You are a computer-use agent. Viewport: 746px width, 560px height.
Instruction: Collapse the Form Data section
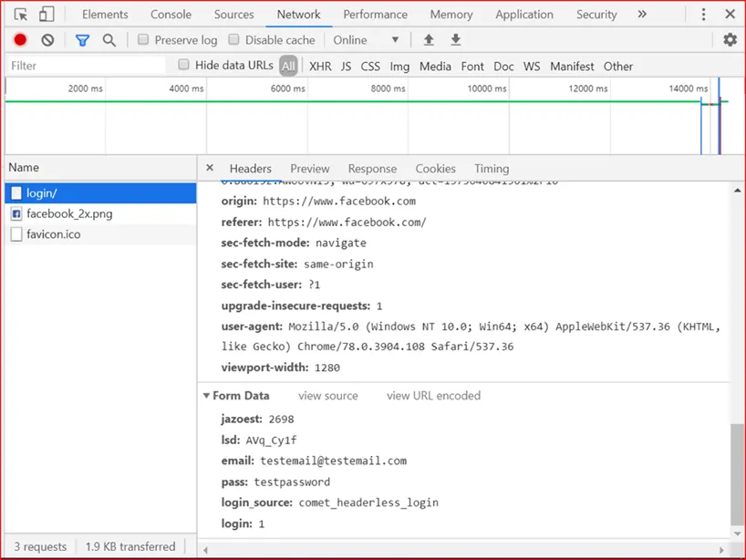click(x=206, y=396)
